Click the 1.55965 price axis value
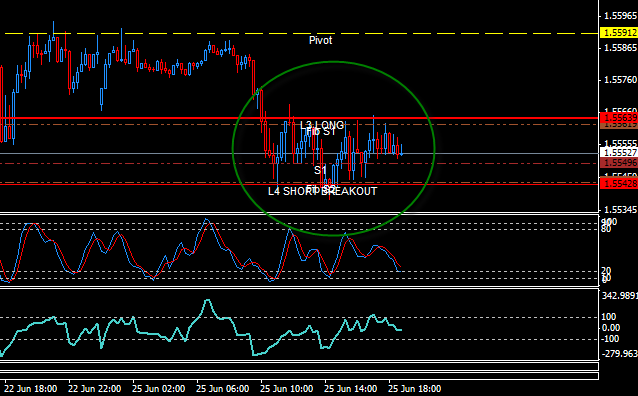Viewport: 638px width, 396px height. coord(621,16)
